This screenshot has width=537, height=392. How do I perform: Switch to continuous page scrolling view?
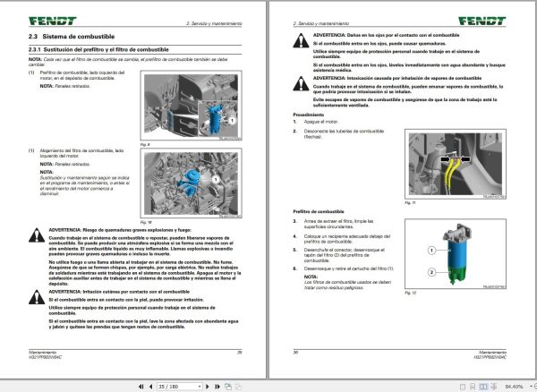click(473, 387)
